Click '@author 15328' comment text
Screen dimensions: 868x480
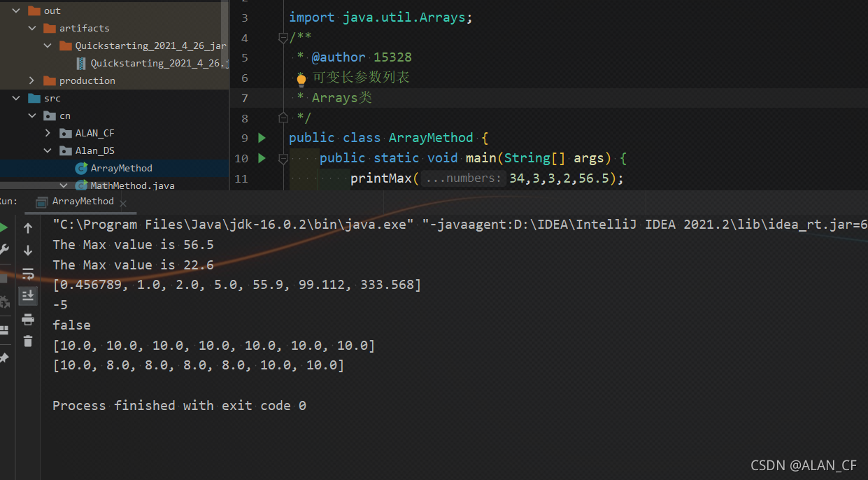click(362, 57)
